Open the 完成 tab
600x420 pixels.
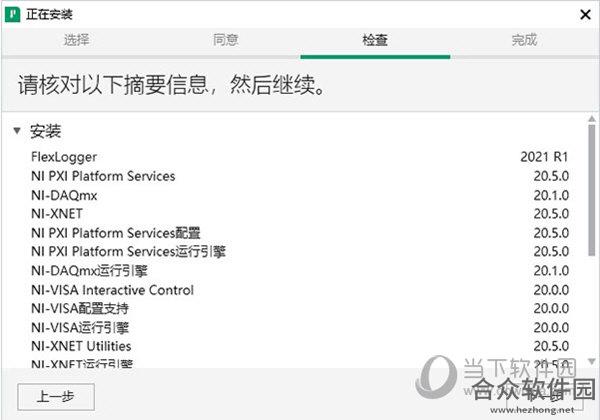(524, 40)
